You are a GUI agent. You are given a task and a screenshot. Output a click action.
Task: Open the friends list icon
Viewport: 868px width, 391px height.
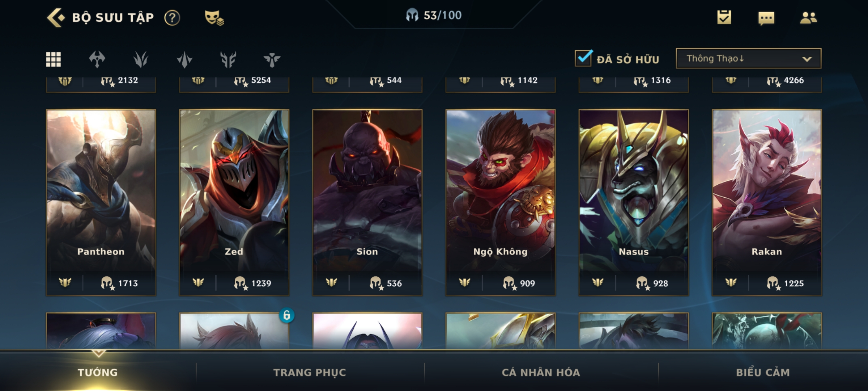tap(808, 18)
